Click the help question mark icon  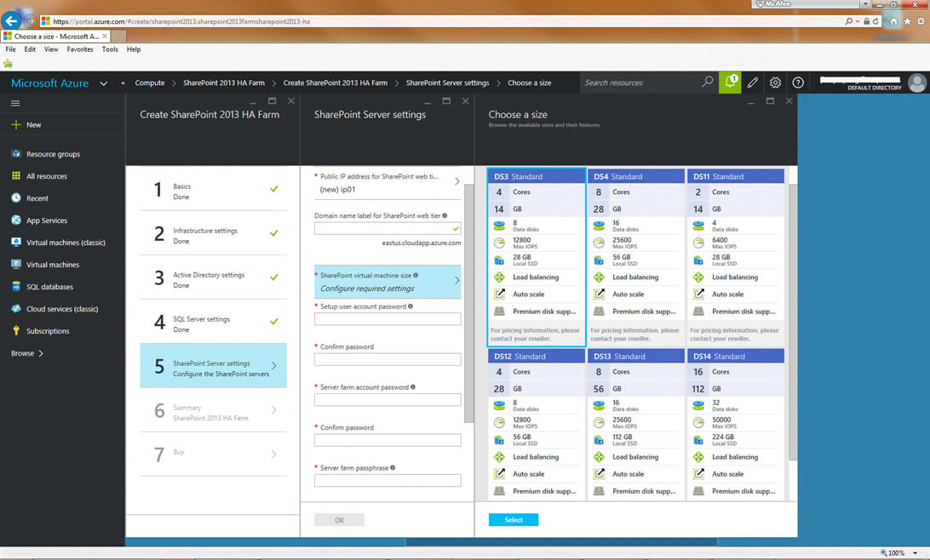[798, 83]
